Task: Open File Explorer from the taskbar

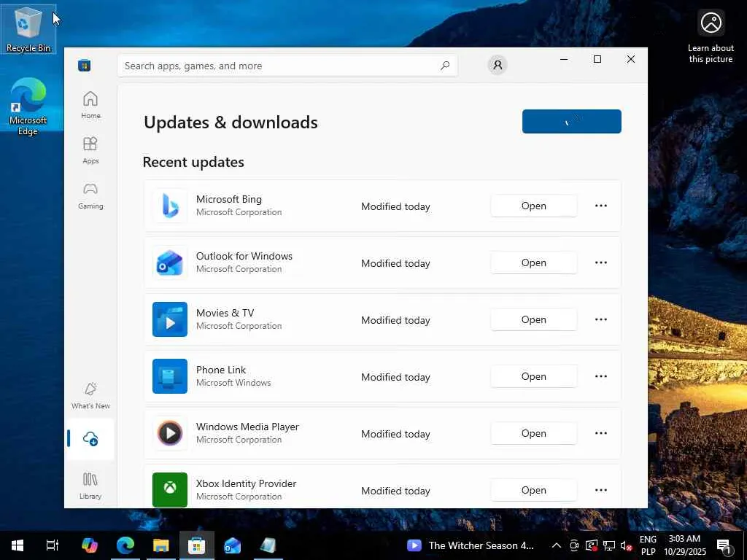Action: point(161,545)
